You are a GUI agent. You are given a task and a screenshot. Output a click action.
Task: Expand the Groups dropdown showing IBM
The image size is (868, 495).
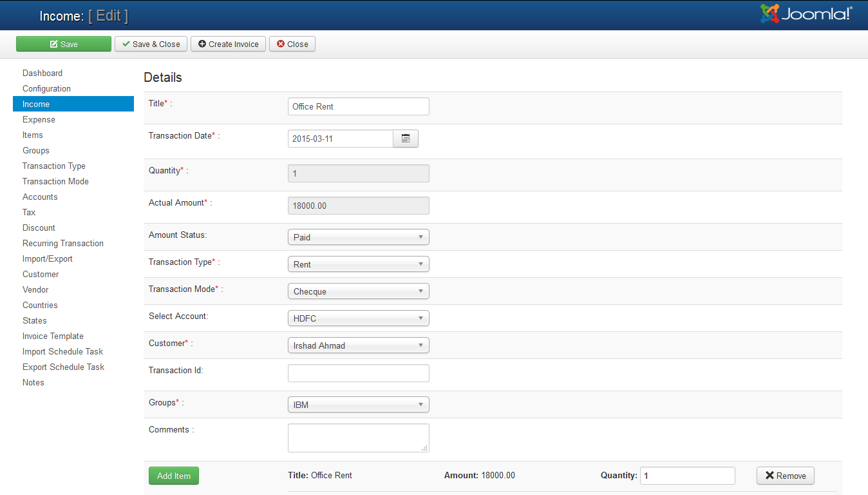pos(358,405)
